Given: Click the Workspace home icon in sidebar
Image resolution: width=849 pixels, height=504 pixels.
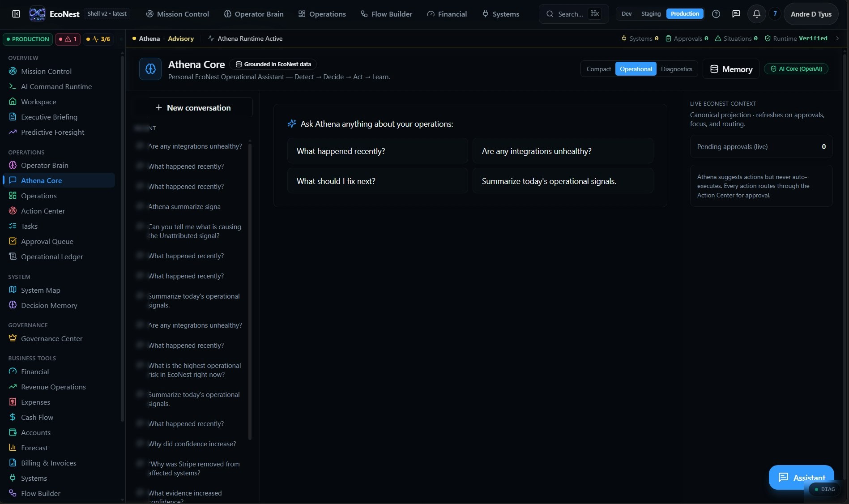Looking at the screenshot, I should 13,102.
